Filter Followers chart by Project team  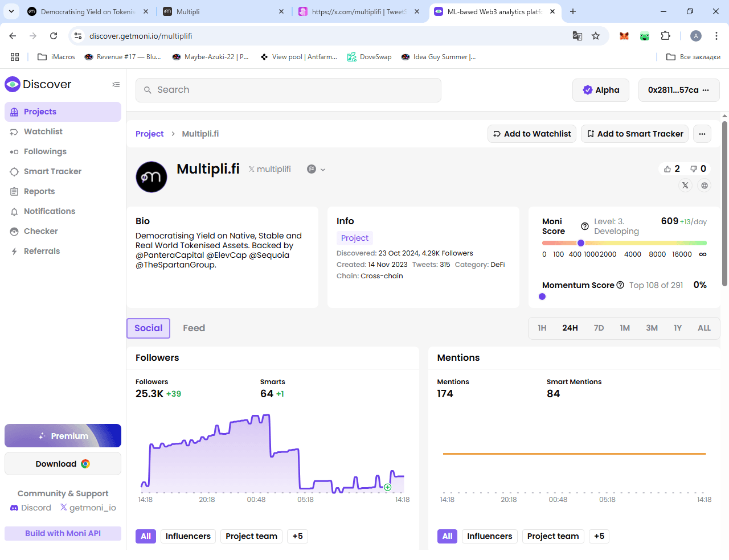point(251,536)
